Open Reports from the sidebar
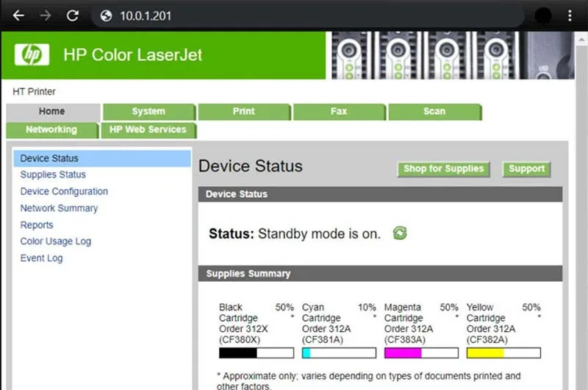The height and width of the screenshot is (390, 588). click(37, 225)
